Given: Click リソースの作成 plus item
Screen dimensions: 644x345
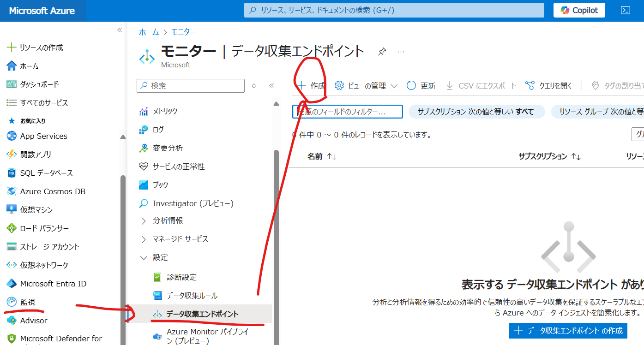Looking at the screenshot, I should click(x=35, y=48).
